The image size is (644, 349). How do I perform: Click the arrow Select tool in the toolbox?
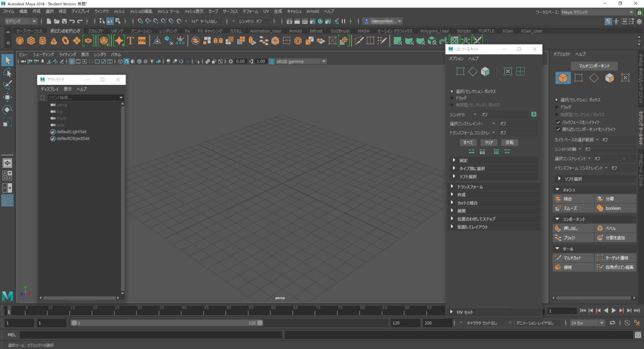coord(8,60)
